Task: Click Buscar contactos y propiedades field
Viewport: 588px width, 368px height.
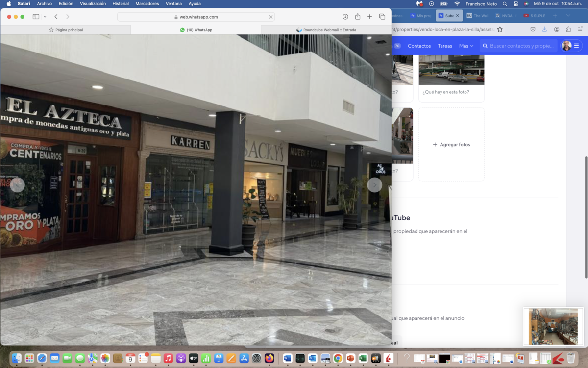Action: (x=518, y=46)
